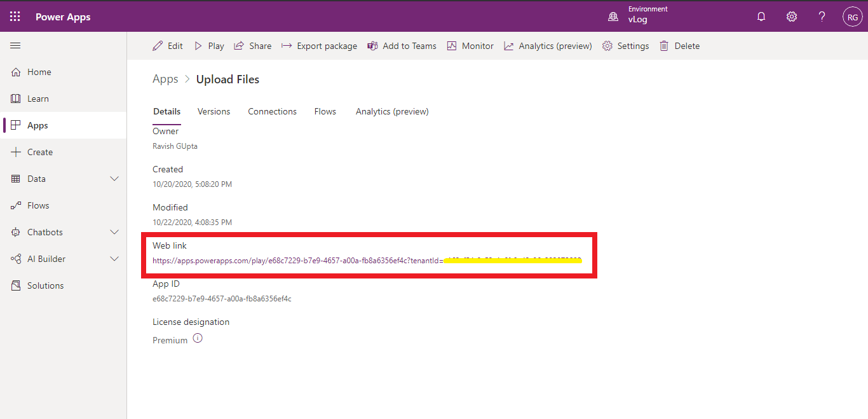Click modified date 10/22/2020, 4:08:35 PM

click(x=192, y=223)
